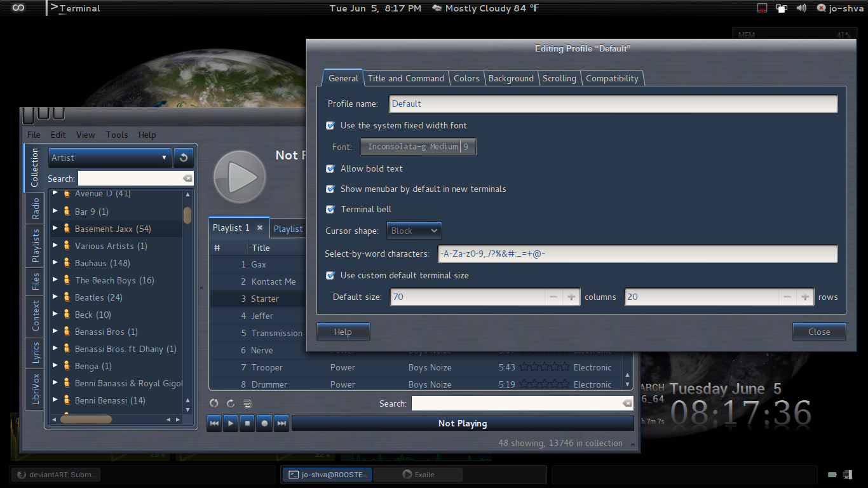This screenshot has height=488, width=868.
Task: Click the Profile name field containing Default
Action: (x=613, y=104)
